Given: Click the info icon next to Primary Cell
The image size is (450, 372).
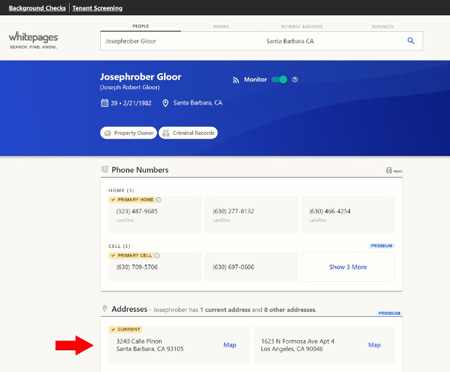Looking at the screenshot, I should pos(157,256).
